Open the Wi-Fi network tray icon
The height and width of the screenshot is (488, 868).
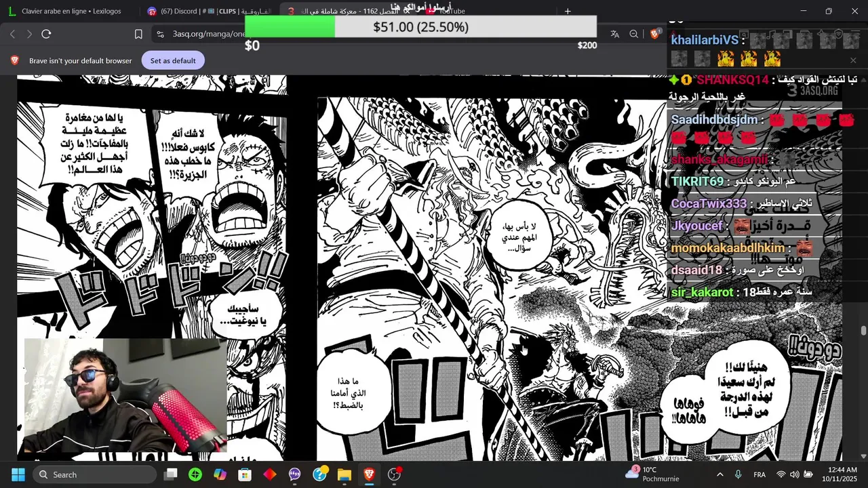click(x=781, y=474)
